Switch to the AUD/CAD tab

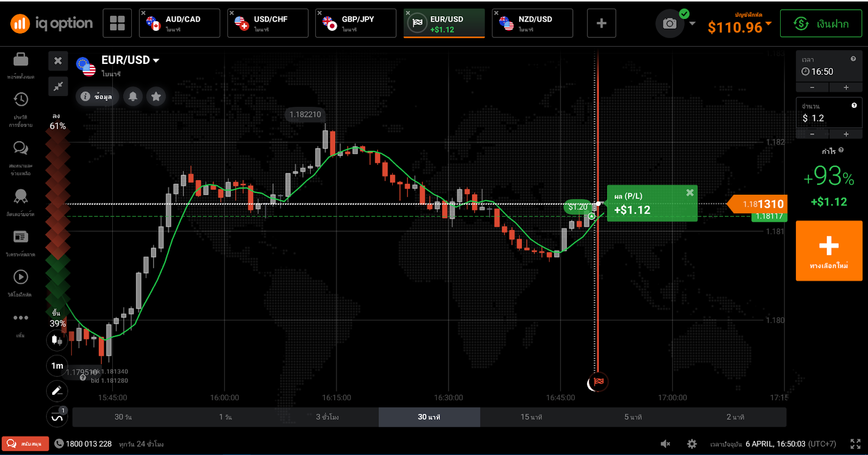(180, 23)
